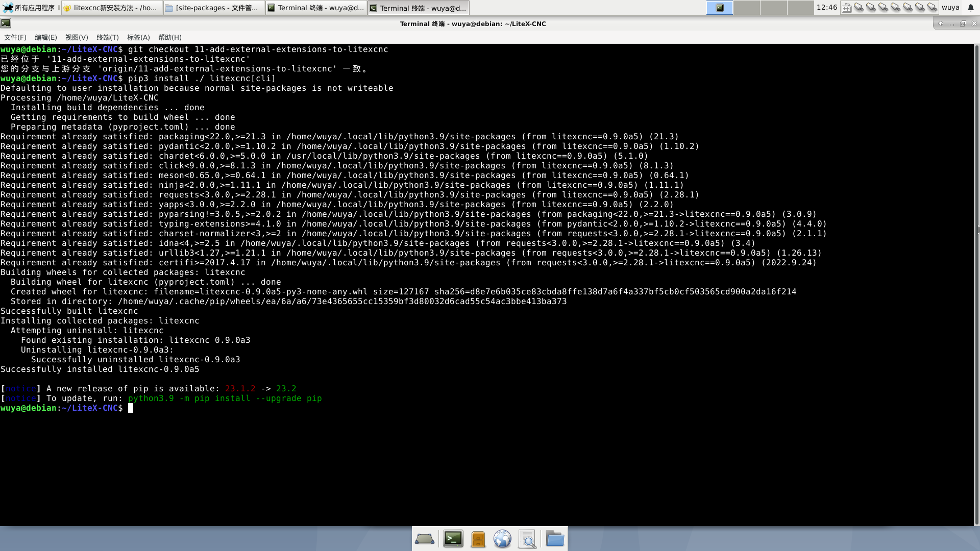Open the 帮助(H) menu

(170, 37)
